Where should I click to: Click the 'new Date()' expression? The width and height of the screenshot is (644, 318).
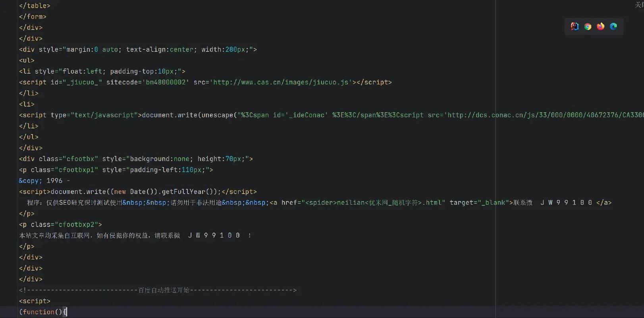(x=134, y=192)
